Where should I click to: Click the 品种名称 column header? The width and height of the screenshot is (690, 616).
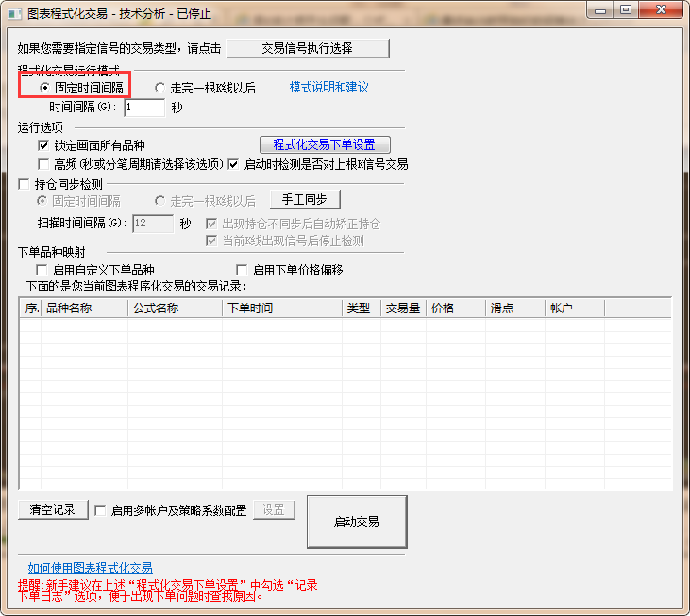(x=85, y=308)
